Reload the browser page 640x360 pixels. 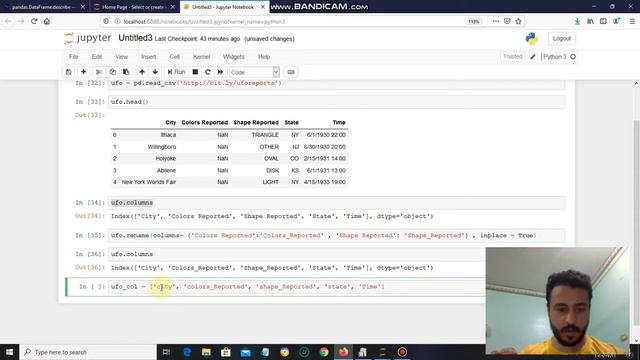[34, 21]
